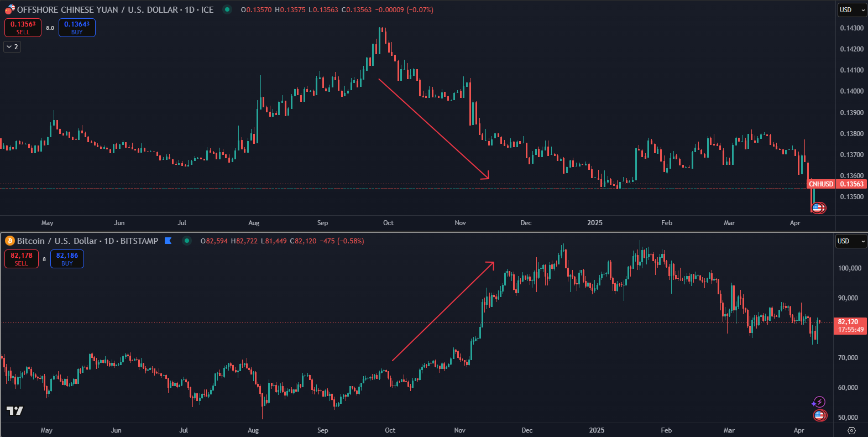Click the blue flag next to BITSTAMP
This screenshot has width=868, height=437.
[x=168, y=241]
